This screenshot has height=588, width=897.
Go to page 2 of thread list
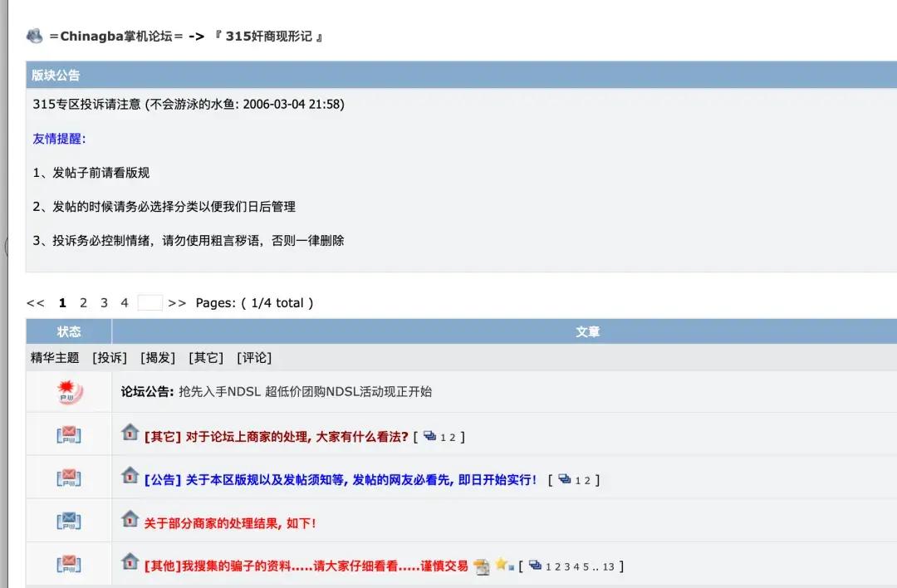83,303
